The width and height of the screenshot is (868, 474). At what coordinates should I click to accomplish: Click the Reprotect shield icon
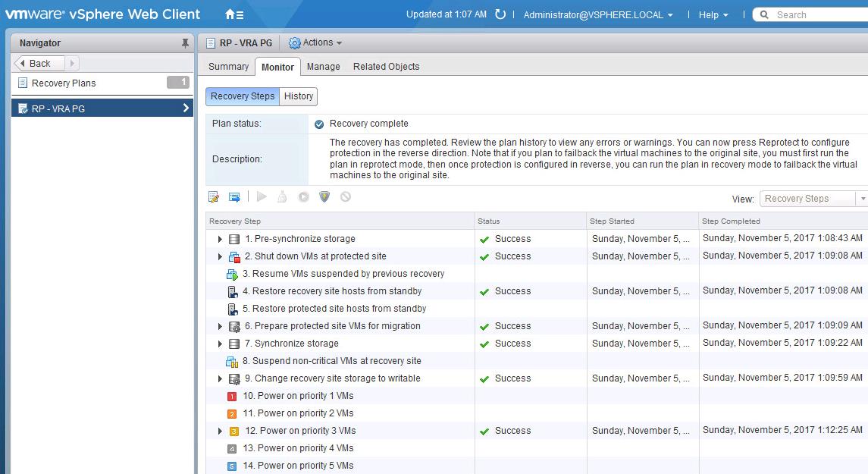click(x=324, y=196)
